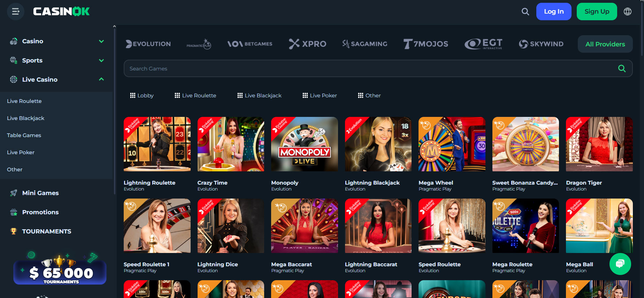Select the Live Blackjack category tab
The height and width of the screenshot is (298, 644).
coord(259,95)
